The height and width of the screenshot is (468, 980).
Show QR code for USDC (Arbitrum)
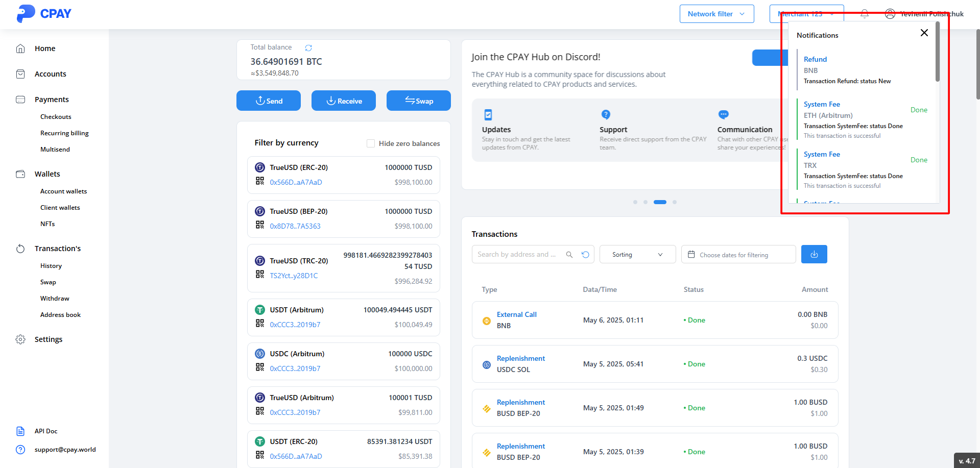[260, 367]
